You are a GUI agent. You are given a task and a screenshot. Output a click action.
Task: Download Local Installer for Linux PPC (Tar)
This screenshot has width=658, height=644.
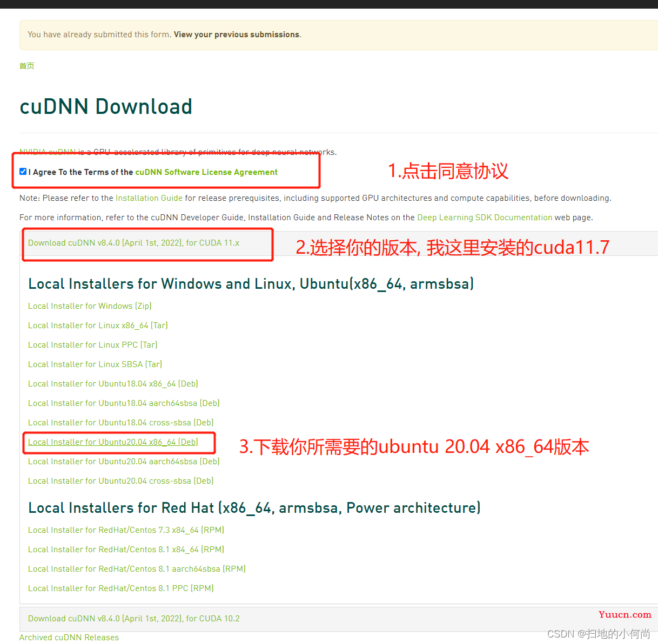[93, 345]
